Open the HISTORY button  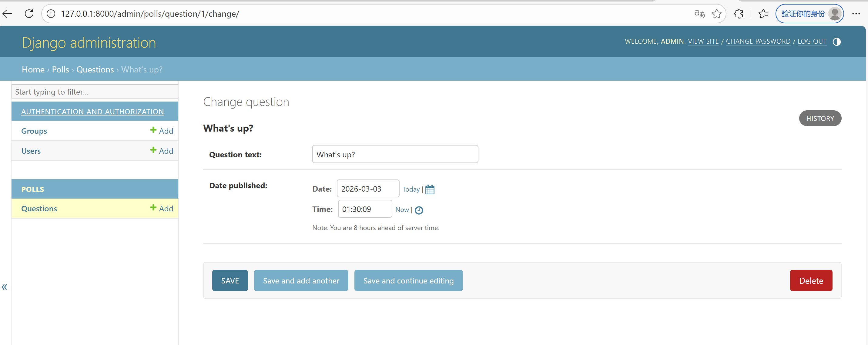click(820, 118)
